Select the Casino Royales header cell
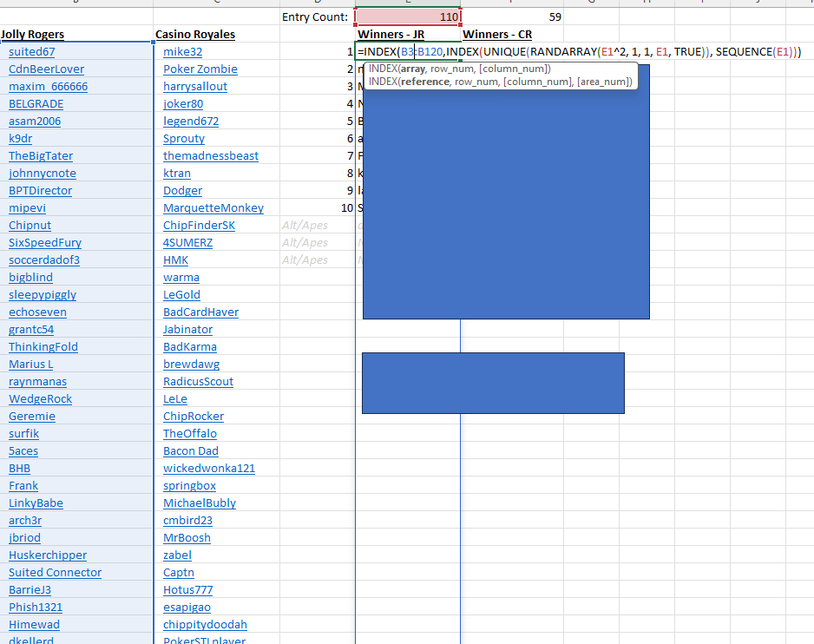The image size is (814, 644). [x=194, y=35]
